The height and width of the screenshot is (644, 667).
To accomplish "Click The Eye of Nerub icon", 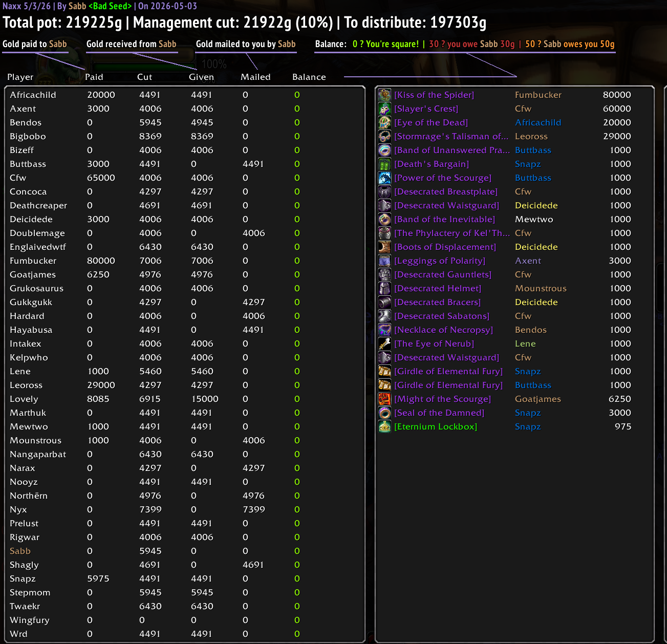I will 384,344.
